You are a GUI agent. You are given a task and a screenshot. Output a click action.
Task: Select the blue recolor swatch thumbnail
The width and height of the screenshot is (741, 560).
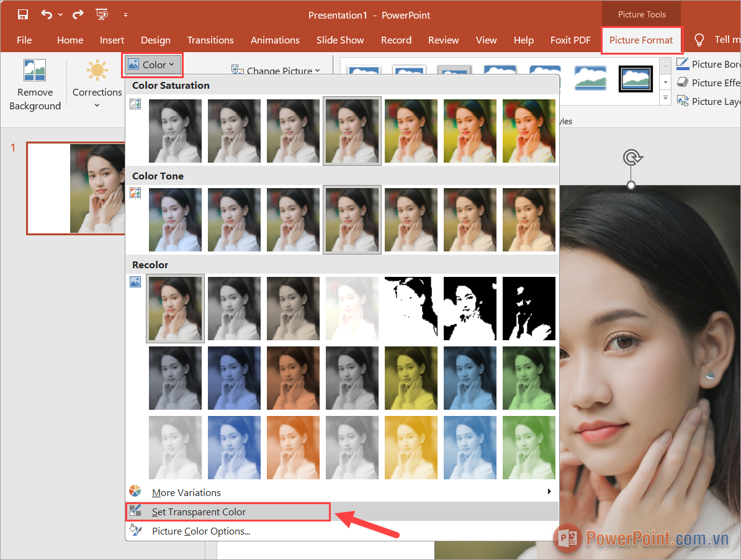pos(234,378)
